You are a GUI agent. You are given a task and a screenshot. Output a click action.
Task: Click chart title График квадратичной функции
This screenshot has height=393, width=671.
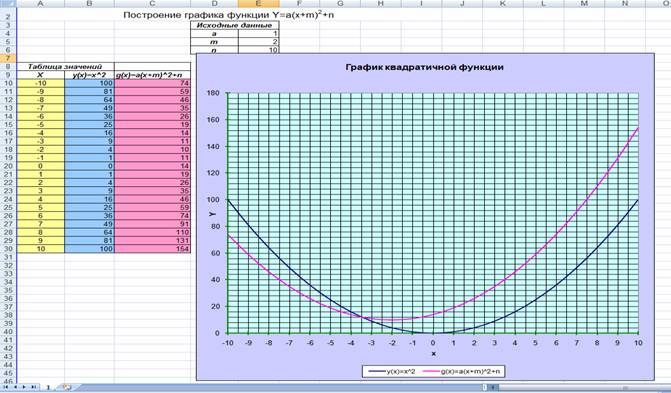tap(424, 67)
